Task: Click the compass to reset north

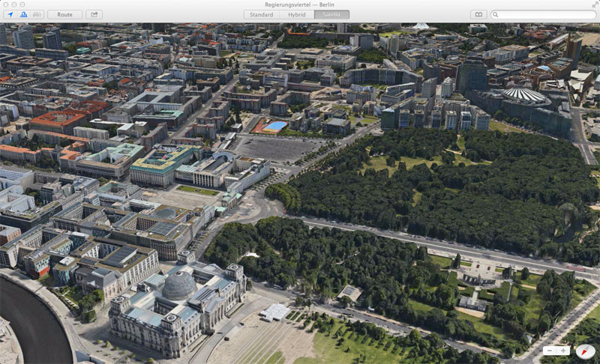Action: point(586,351)
